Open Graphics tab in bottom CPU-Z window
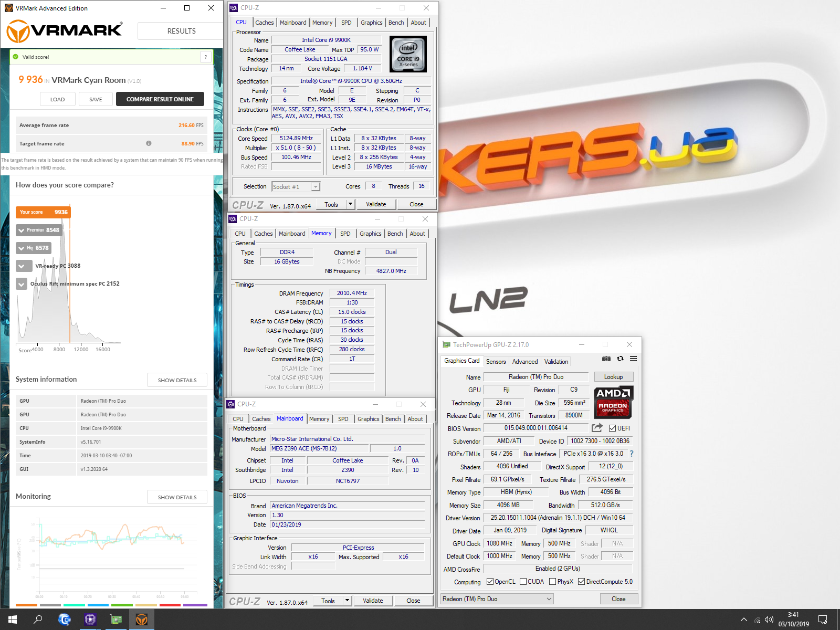840x630 pixels. (368, 419)
